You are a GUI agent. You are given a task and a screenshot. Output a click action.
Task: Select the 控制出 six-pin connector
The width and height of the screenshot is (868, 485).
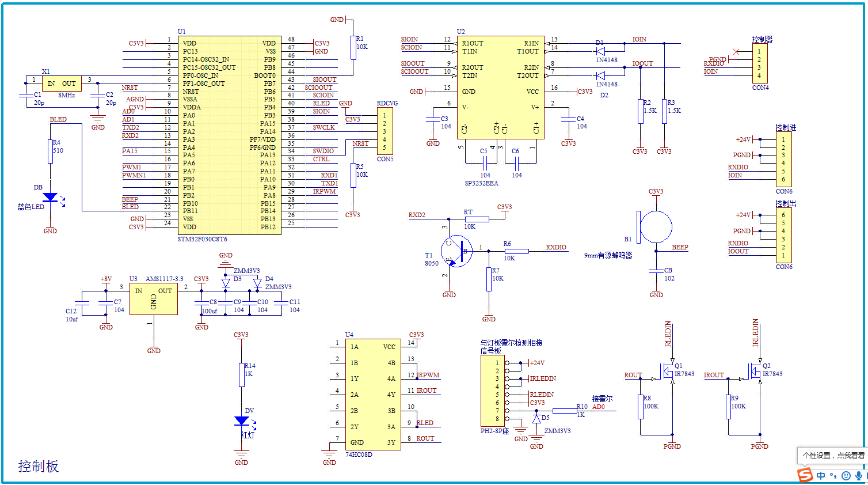(783, 235)
